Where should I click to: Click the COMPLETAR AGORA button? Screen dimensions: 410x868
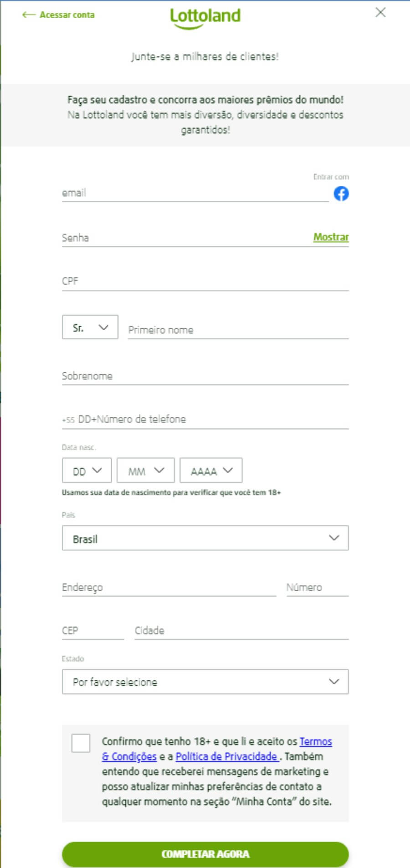point(205,854)
